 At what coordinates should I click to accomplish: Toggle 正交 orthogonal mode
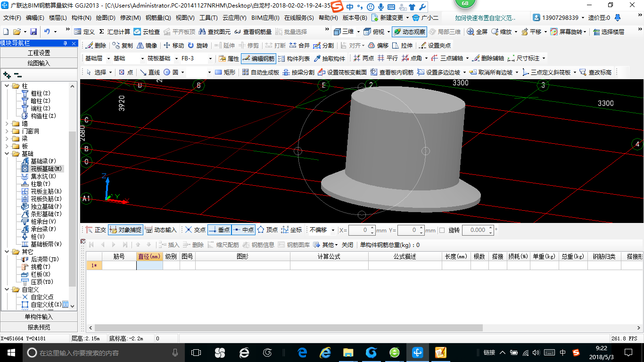(96, 230)
